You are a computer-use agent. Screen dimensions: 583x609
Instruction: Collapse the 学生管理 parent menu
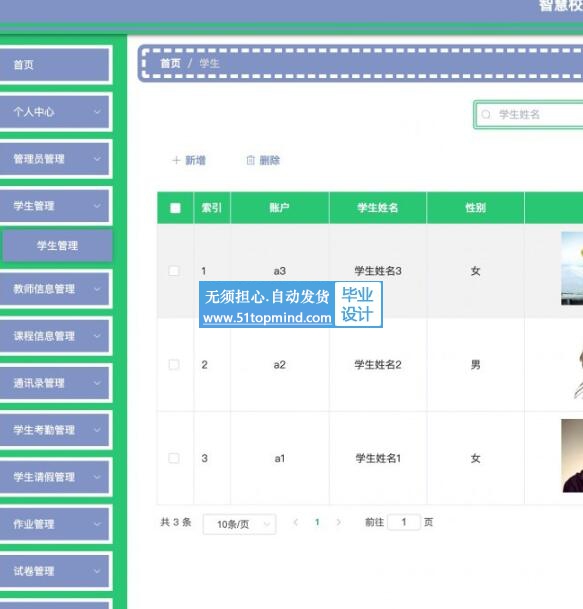click(x=54, y=206)
